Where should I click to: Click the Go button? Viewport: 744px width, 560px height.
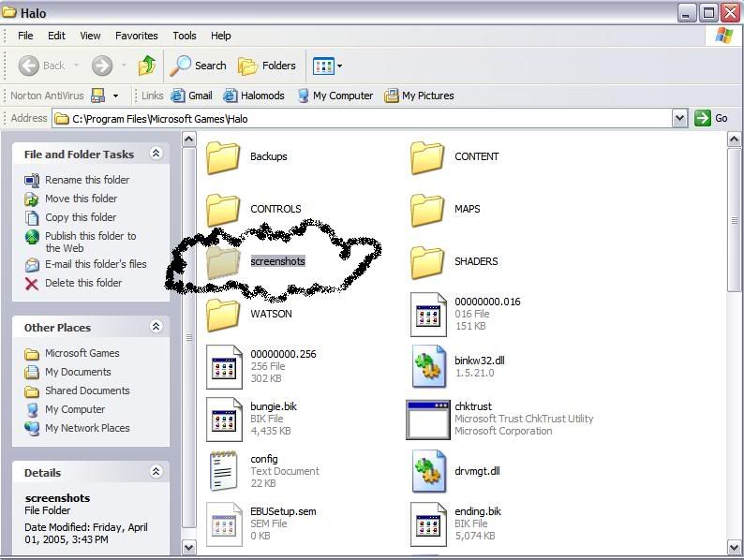coord(711,118)
